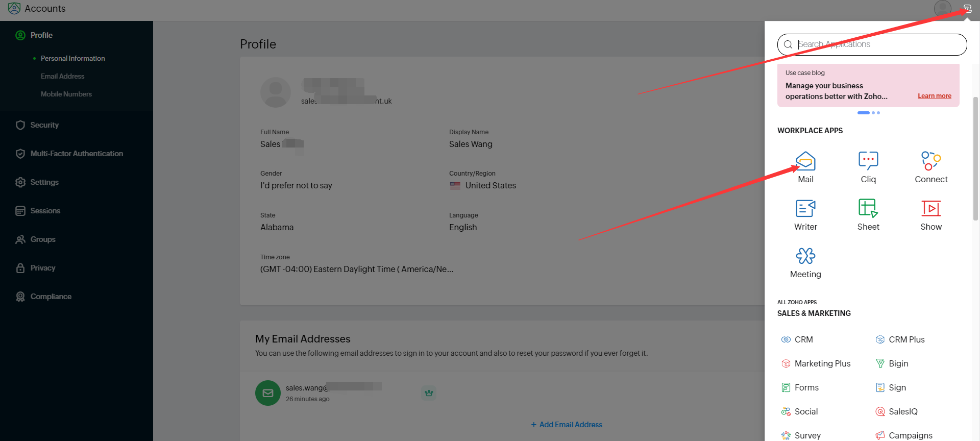Open the Forms app
This screenshot has height=441, width=980.
(x=800, y=387)
